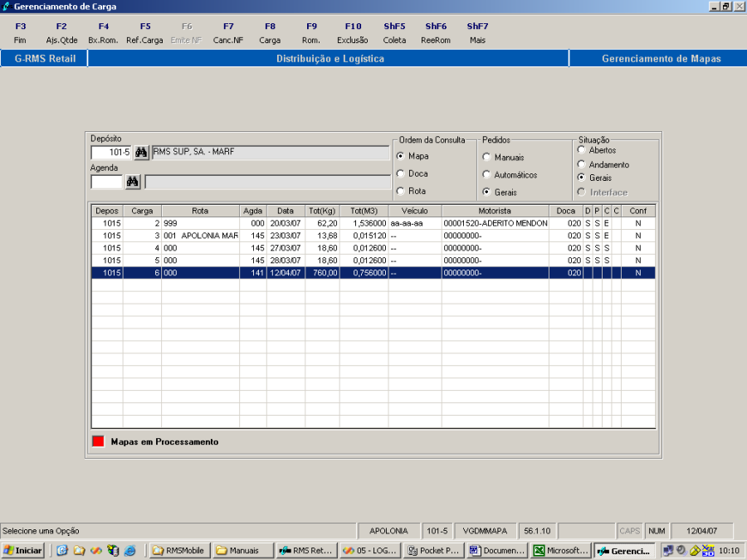Click the Depos column header
This screenshot has width=747, height=560.
[107, 211]
